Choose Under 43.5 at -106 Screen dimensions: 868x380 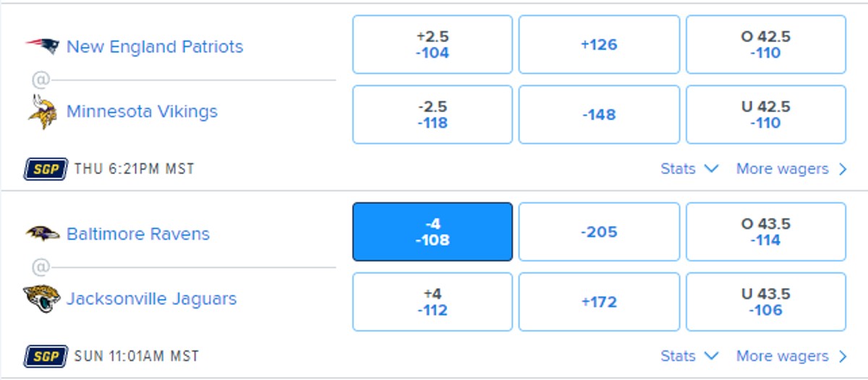[x=766, y=302]
